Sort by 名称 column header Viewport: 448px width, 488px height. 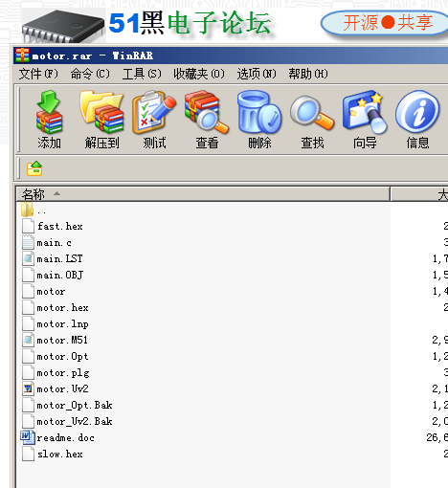tap(203, 194)
